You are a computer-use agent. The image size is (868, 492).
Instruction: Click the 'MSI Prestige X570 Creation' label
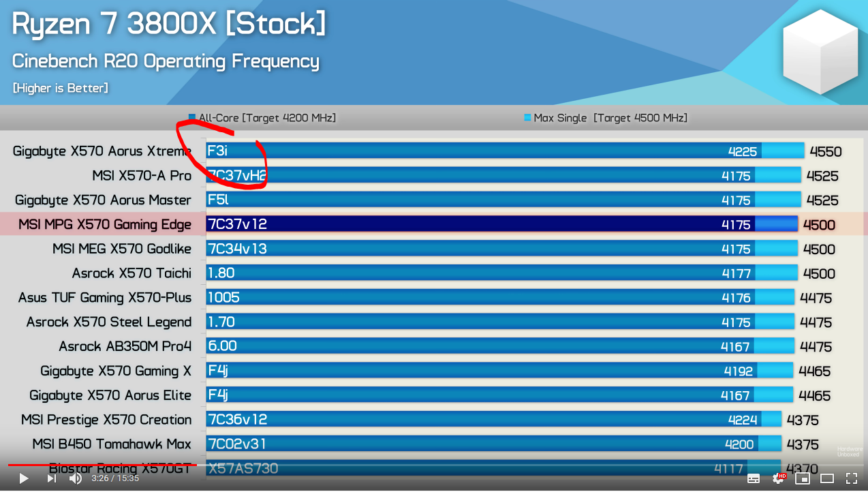pyautogui.click(x=106, y=419)
